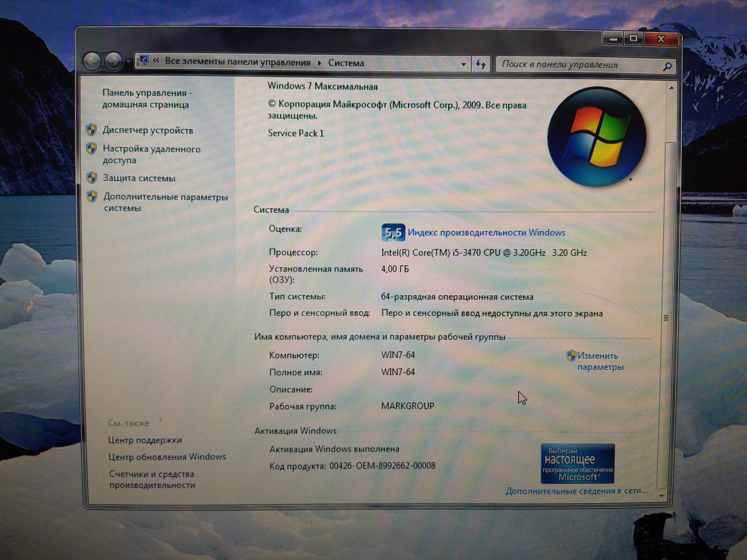747x560 pixels.
Task: Open 'Центр поддержки' link
Action: (145, 440)
